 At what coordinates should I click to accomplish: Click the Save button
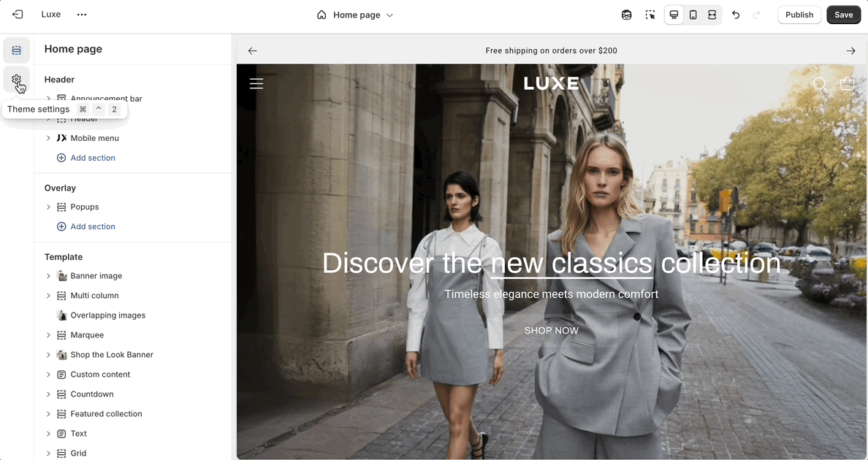point(843,15)
